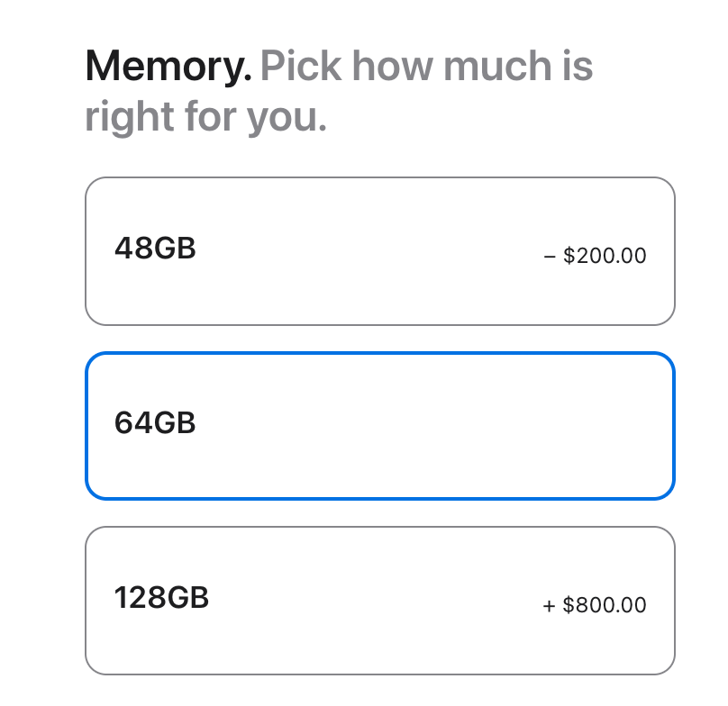
Task: Downgrade the memory to 48GB
Action: 379,251
